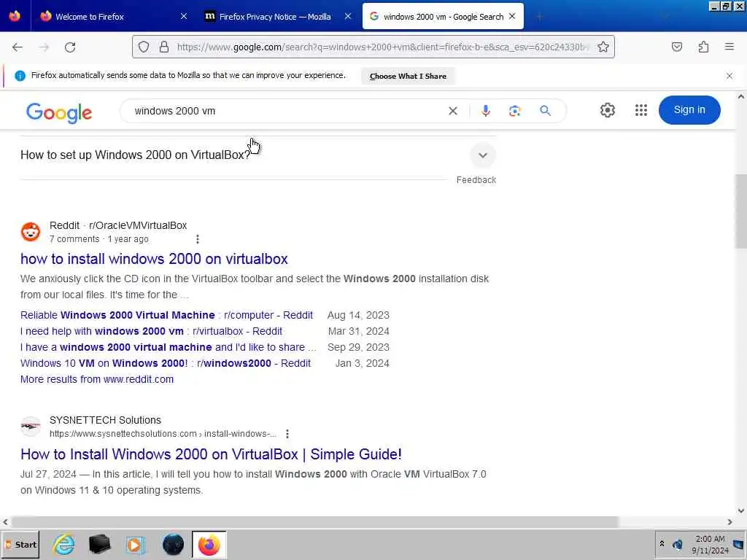Open the Reddit result options menu

point(198,239)
